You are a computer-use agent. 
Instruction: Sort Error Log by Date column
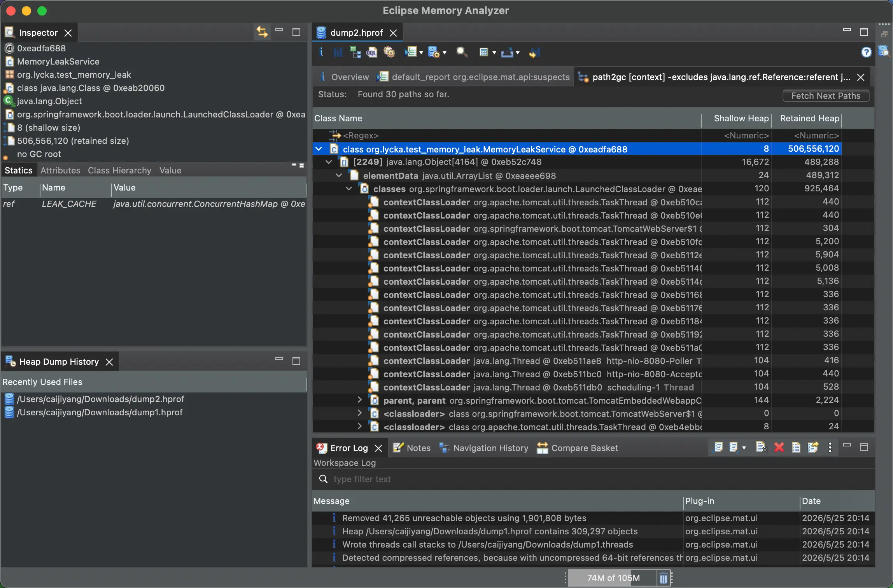click(x=837, y=501)
